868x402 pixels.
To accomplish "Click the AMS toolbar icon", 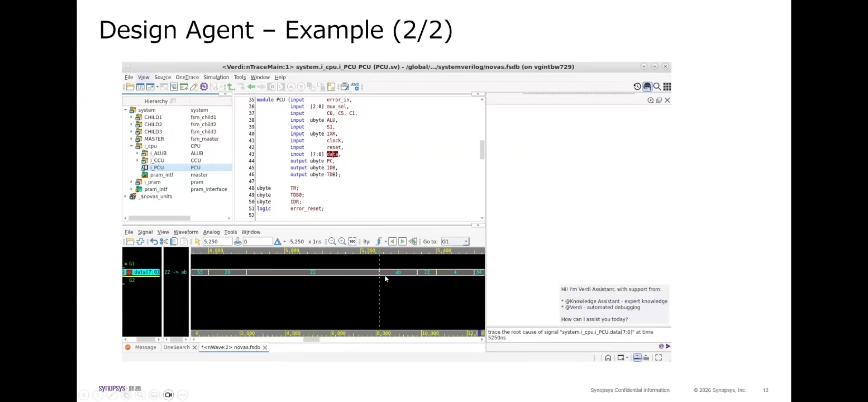I will 355,86.
